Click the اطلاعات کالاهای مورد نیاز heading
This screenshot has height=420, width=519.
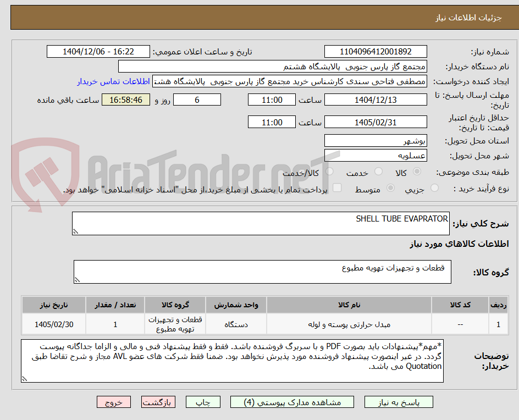click(459, 244)
